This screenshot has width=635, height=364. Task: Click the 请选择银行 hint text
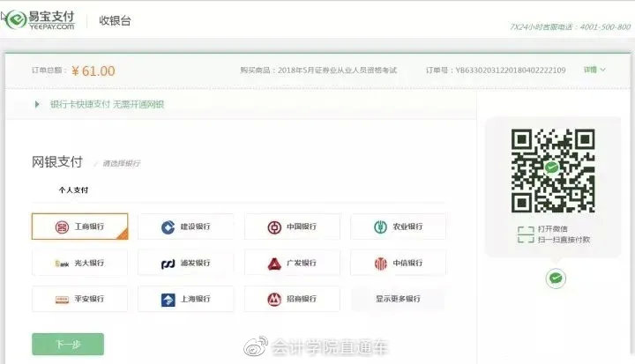[x=122, y=163]
